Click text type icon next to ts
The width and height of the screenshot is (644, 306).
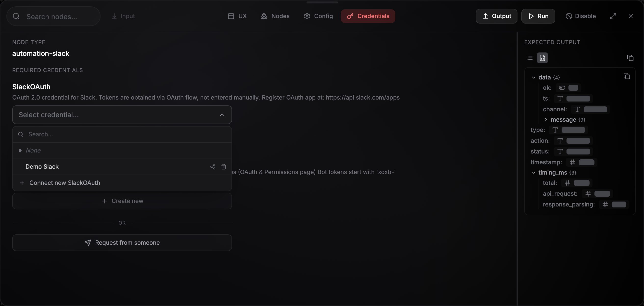point(560,99)
